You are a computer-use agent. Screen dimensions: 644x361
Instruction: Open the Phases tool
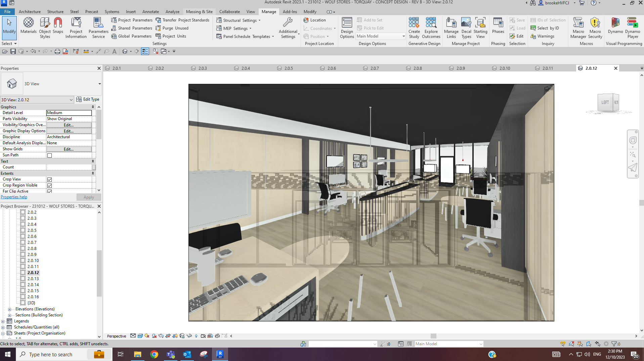[x=498, y=27]
